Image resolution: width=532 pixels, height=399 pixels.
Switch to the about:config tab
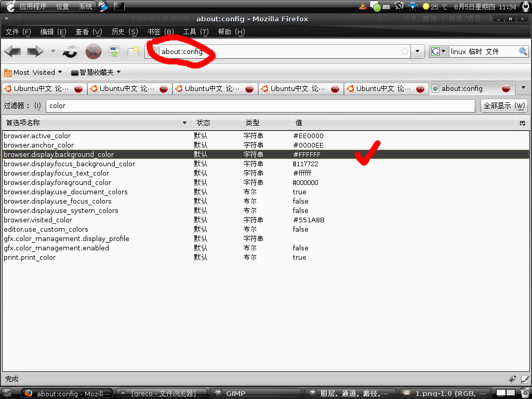click(x=472, y=88)
